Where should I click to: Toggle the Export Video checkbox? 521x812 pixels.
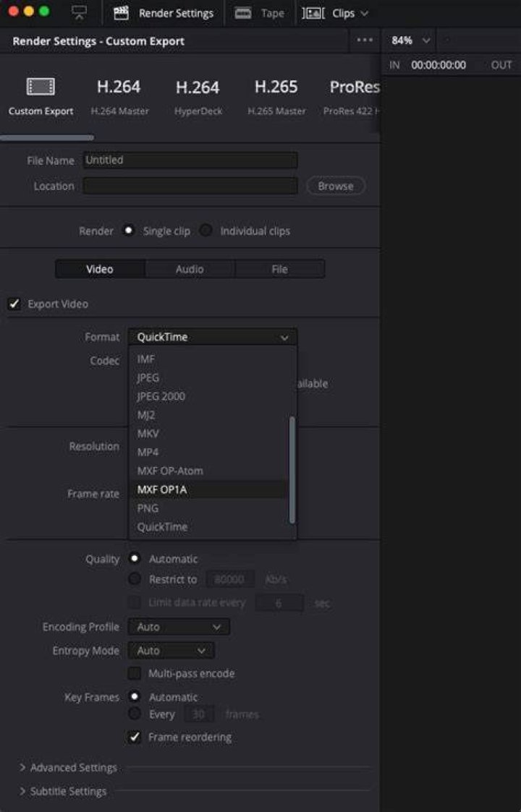(14, 304)
